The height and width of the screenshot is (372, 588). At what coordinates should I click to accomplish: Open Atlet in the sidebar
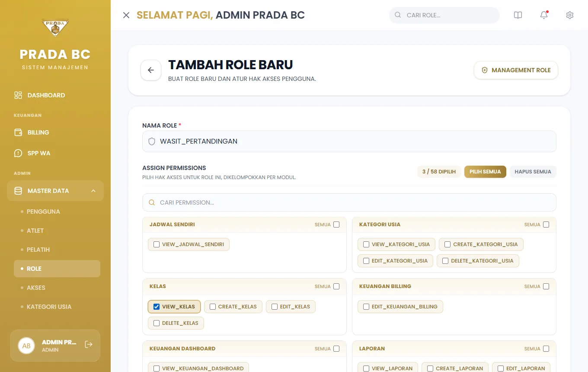pyautogui.click(x=57, y=231)
